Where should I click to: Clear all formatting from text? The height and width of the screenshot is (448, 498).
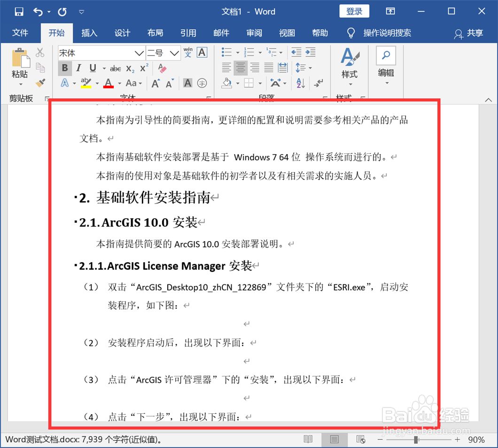[162, 68]
